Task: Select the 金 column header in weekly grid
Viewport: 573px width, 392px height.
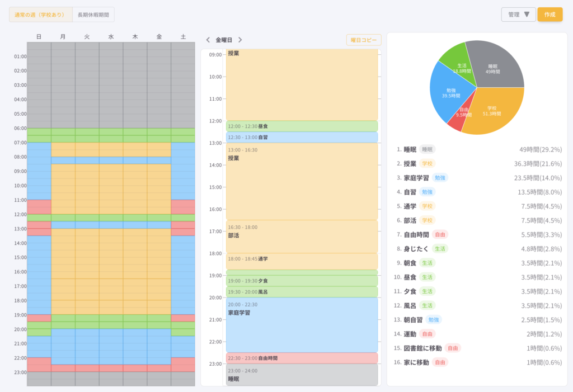Action: [x=159, y=37]
